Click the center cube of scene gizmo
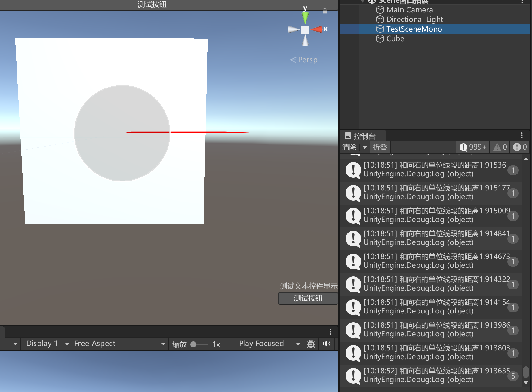532x392 pixels. (x=305, y=30)
